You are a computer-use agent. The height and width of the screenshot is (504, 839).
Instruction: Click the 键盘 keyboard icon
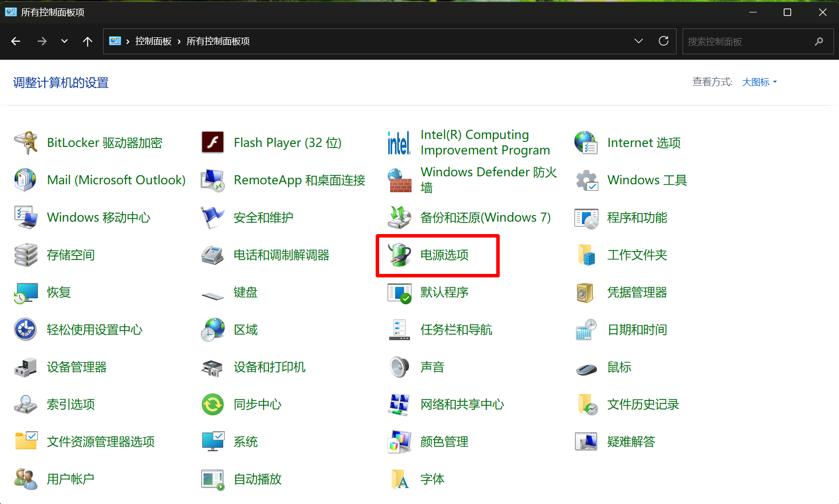[213, 295]
